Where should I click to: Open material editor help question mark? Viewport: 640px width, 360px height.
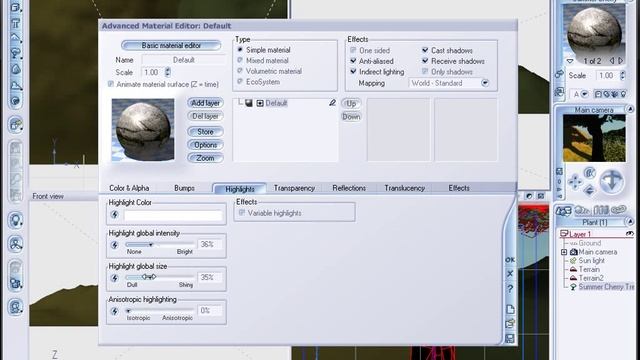tap(510, 289)
